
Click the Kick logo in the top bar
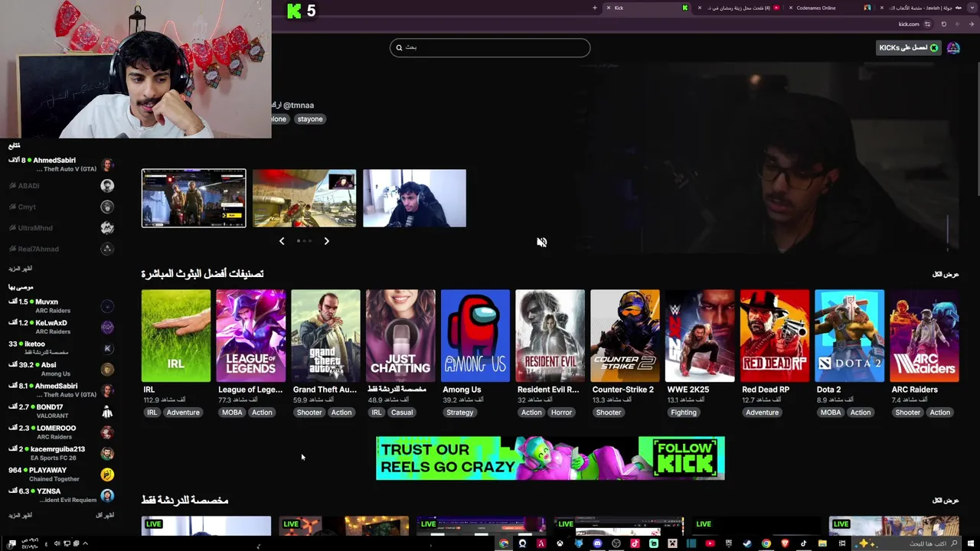[x=294, y=11]
